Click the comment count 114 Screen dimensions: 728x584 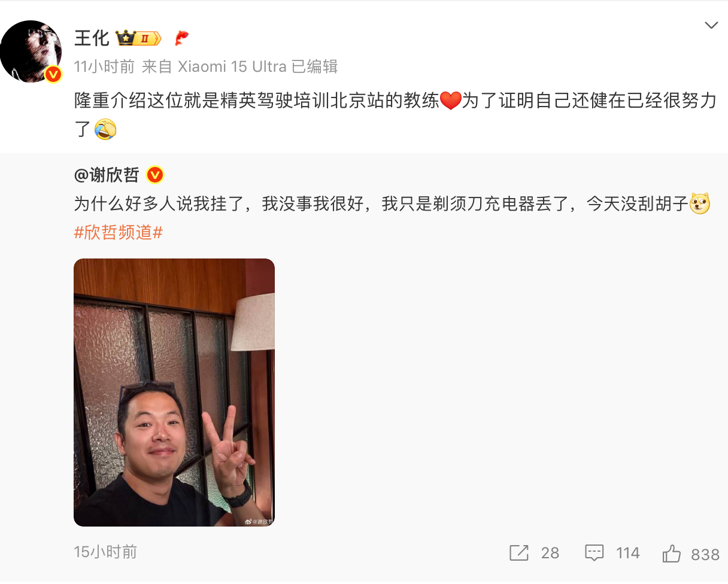click(627, 553)
